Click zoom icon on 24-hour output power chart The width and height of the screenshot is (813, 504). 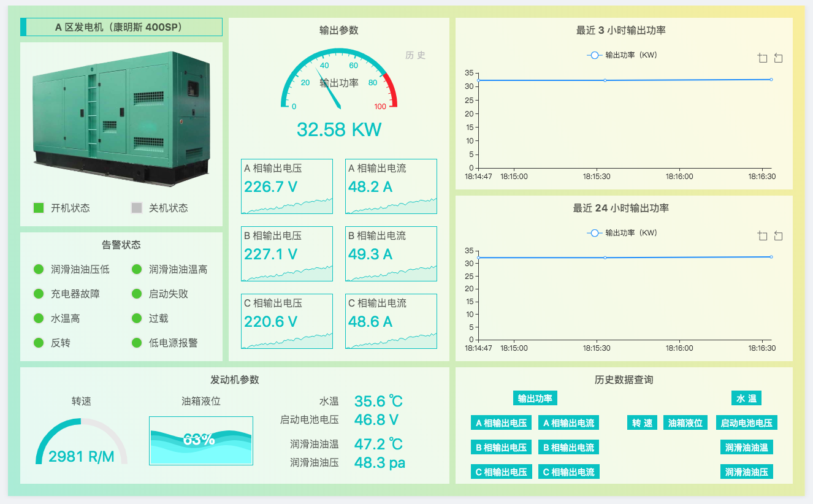click(763, 236)
